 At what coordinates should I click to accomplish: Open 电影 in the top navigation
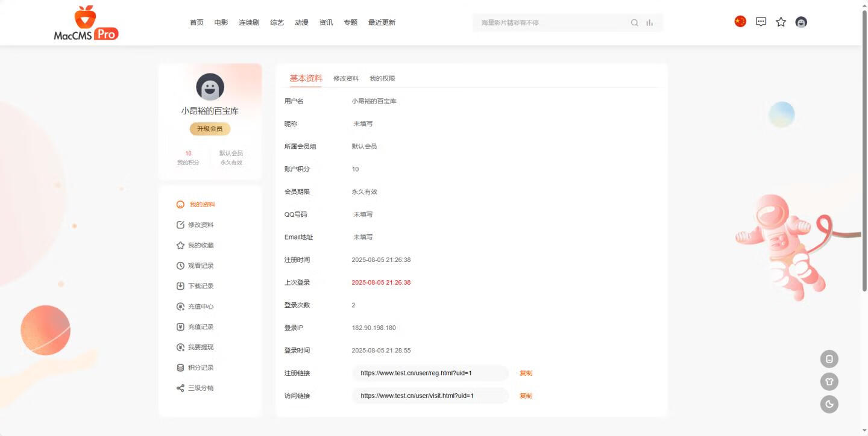[221, 22]
